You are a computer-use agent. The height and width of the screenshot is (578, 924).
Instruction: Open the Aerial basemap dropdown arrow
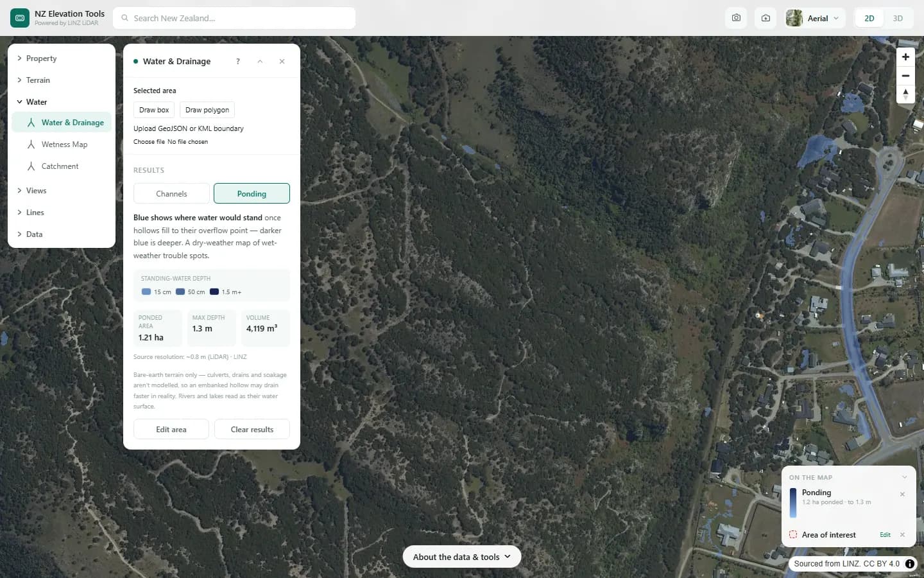(836, 18)
